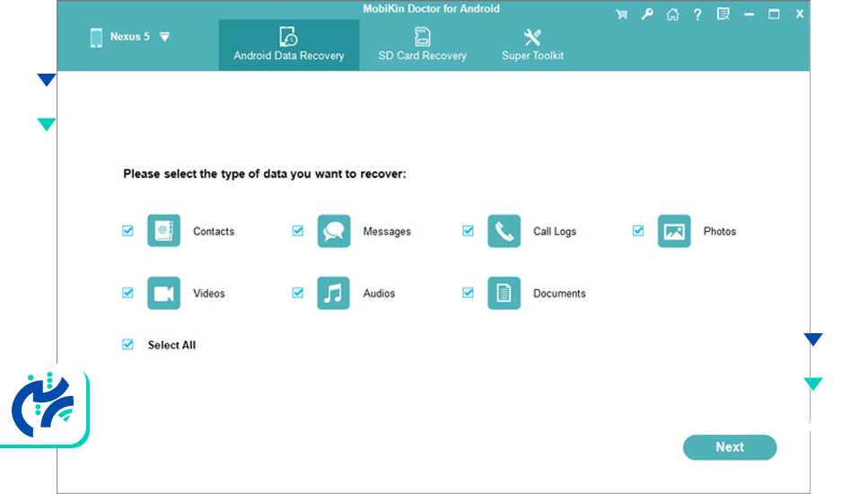Toggle the Documents checkbox
Image resolution: width=868 pixels, height=494 pixels.
[468, 293]
